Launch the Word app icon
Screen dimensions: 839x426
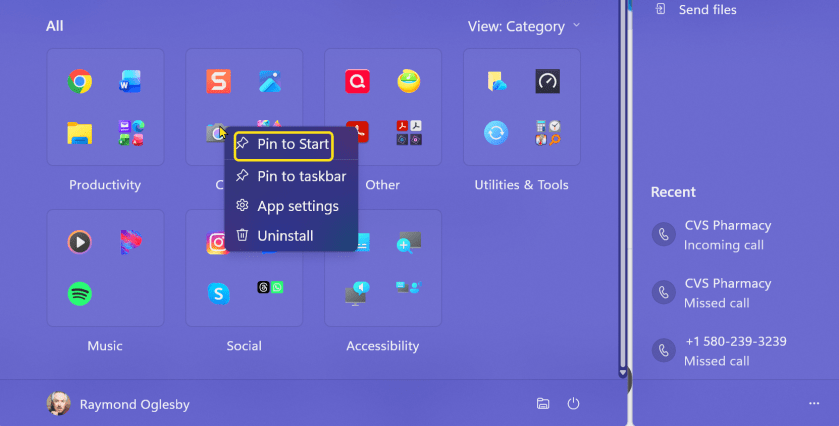[131, 81]
